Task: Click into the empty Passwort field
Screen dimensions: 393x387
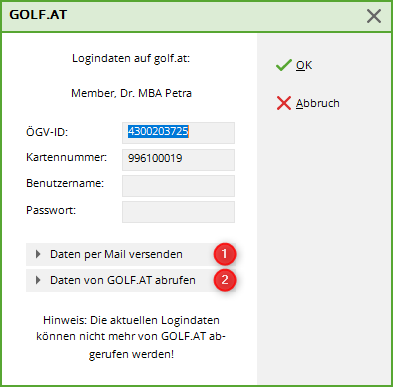Action: (x=178, y=212)
